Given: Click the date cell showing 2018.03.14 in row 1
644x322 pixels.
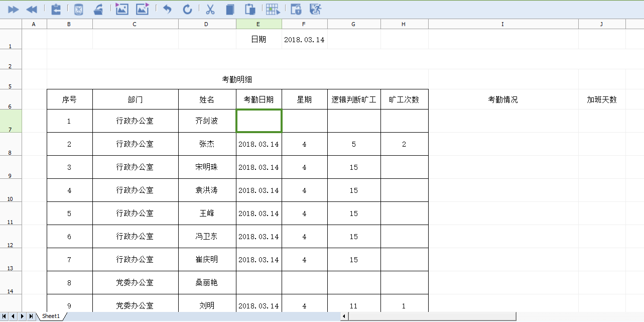Looking at the screenshot, I should (x=304, y=40).
